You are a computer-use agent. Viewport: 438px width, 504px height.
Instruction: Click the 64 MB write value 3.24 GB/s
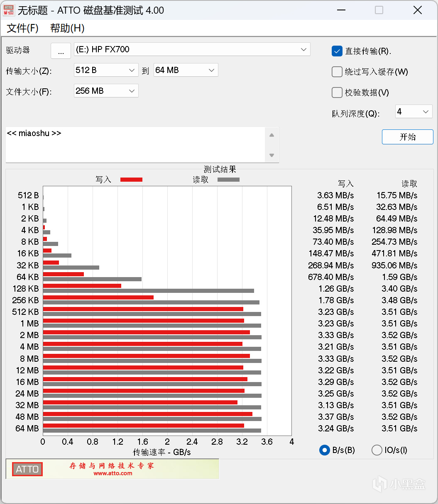click(x=336, y=429)
